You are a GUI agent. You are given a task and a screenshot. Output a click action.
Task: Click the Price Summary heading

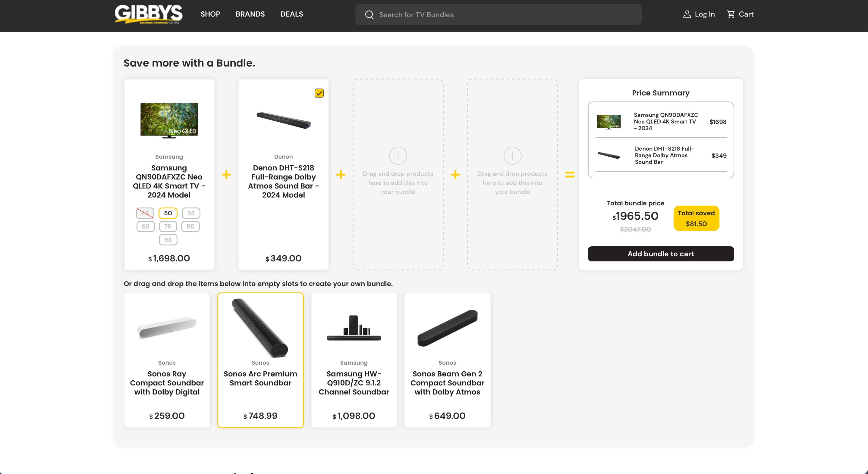coord(660,93)
